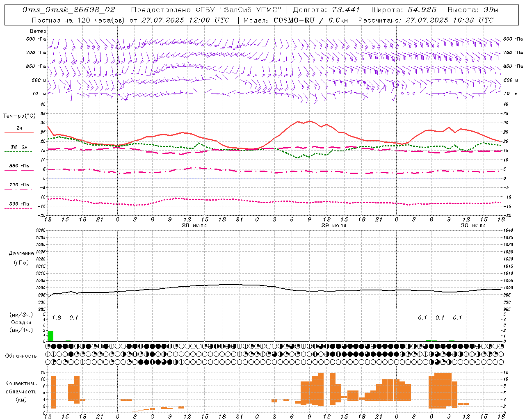The image size is (525, 420).
Task: Click the 30 июля date label
Action: click(x=473, y=226)
